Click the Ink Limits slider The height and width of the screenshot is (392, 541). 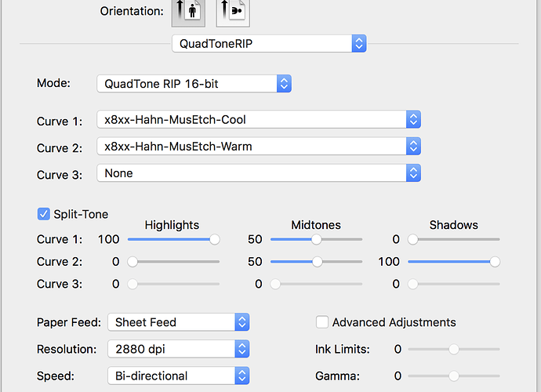tap(453, 349)
